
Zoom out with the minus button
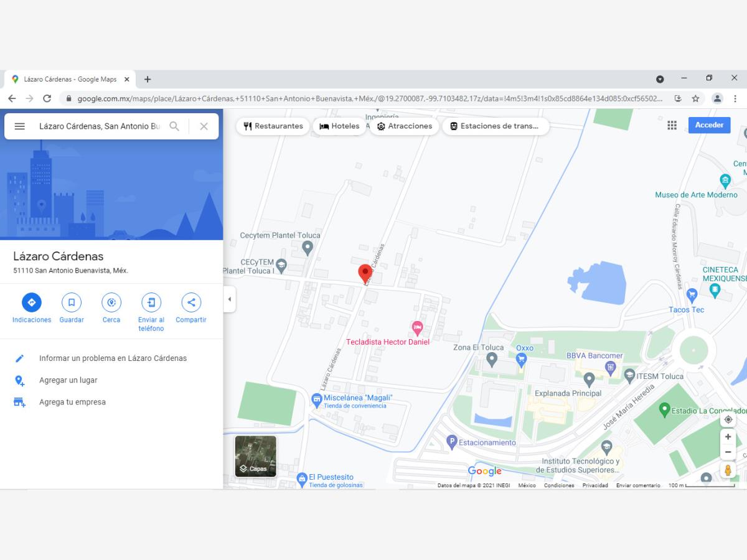728,452
